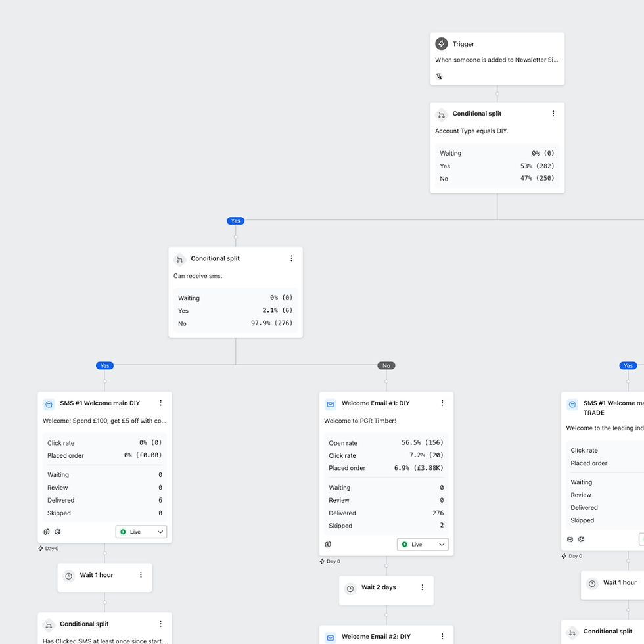The width and height of the screenshot is (644, 644).
Task: Open kebab menu on Account Type conditional split
Action: pos(553,114)
